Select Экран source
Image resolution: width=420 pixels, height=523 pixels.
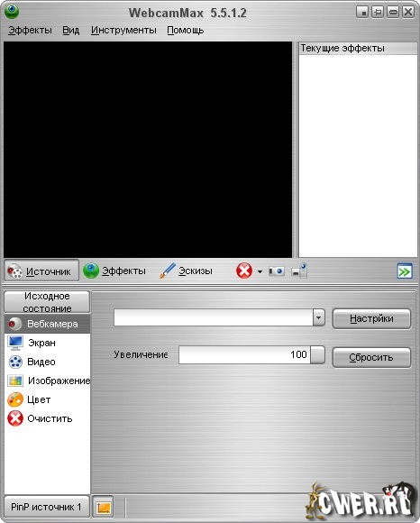click(48, 343)
